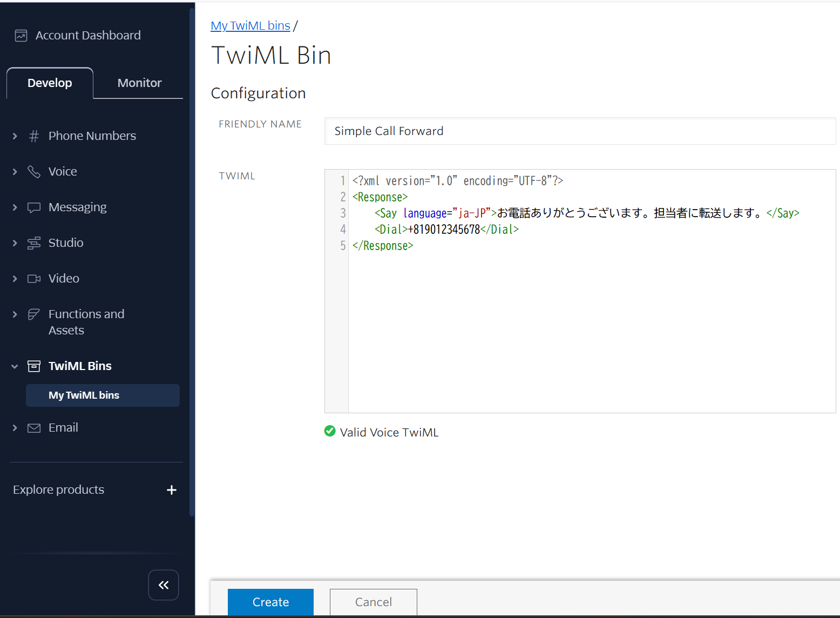Open the My TwiML bins breadcrumb link

(250, 25)
